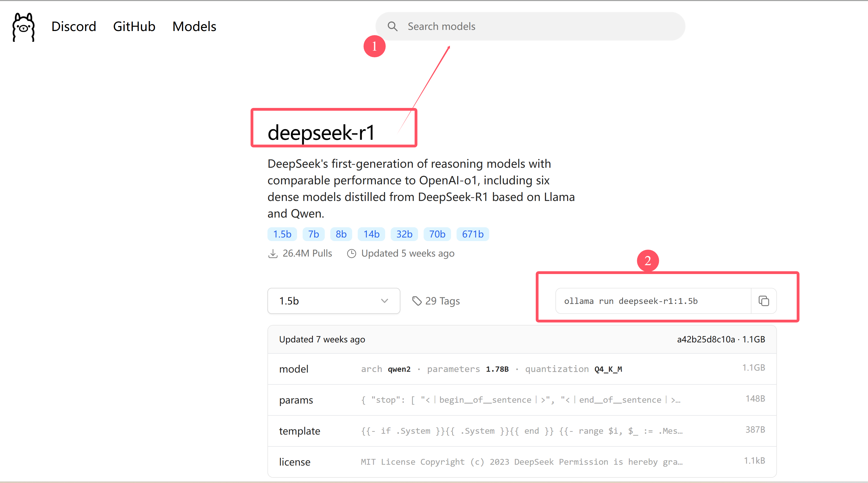Select the 14b size tag

coord(371,234)
